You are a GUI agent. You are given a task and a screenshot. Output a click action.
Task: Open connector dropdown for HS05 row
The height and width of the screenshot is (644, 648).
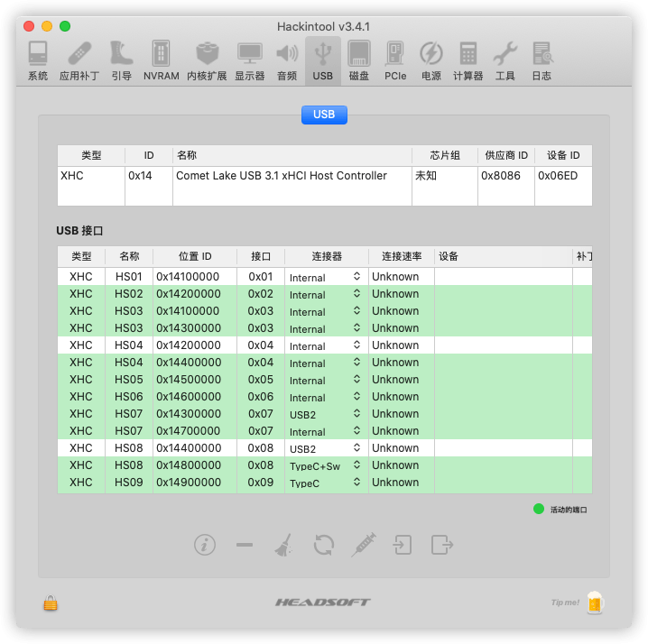coord(326,380)
